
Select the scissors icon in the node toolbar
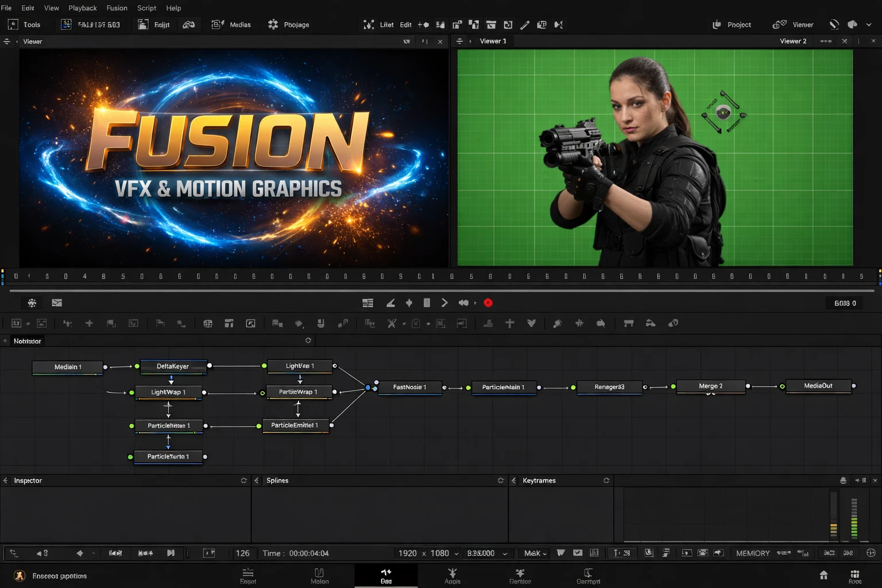click(392, 323)
